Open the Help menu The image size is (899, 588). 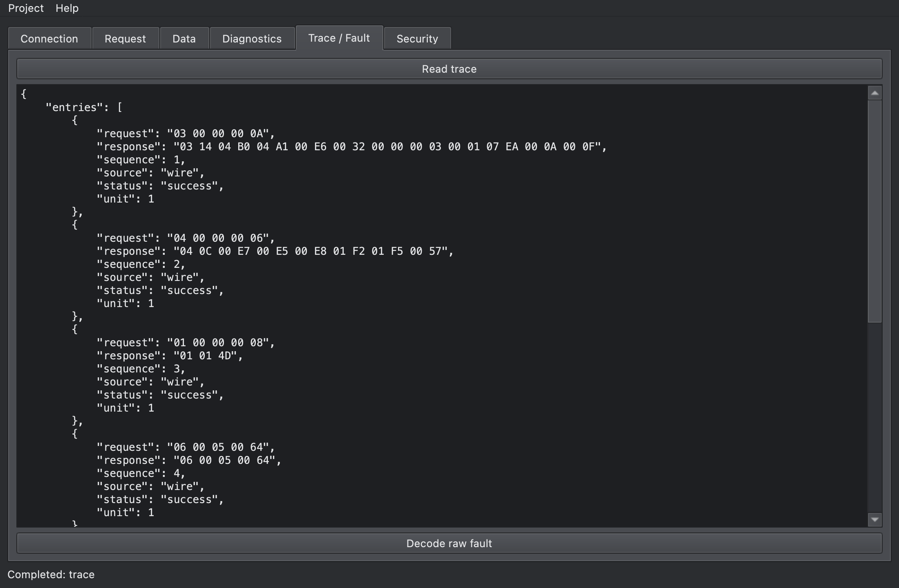tap(67, 8)
